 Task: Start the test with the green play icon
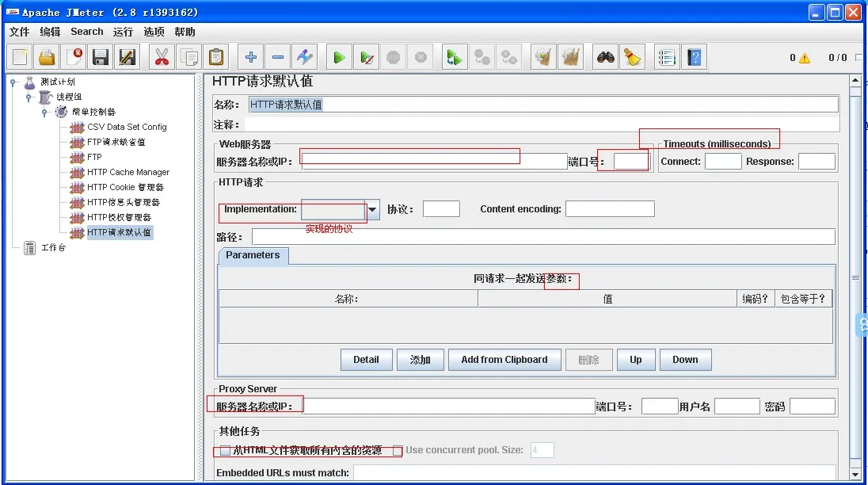pyautogui.click(x=339, y=57)
